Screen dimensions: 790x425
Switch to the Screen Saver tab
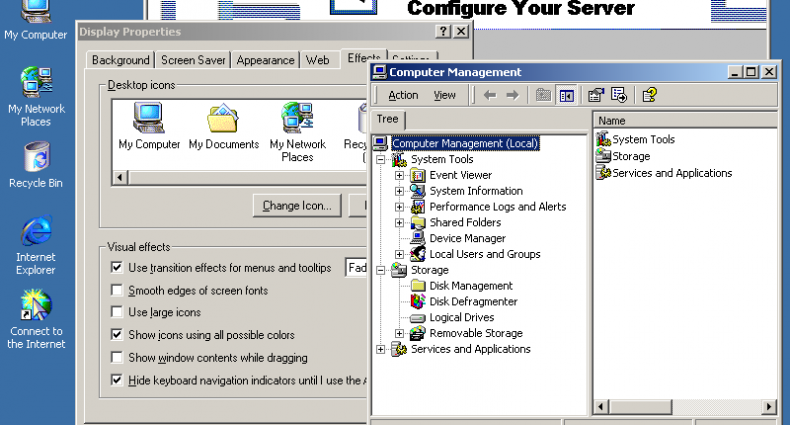[193, 60]
